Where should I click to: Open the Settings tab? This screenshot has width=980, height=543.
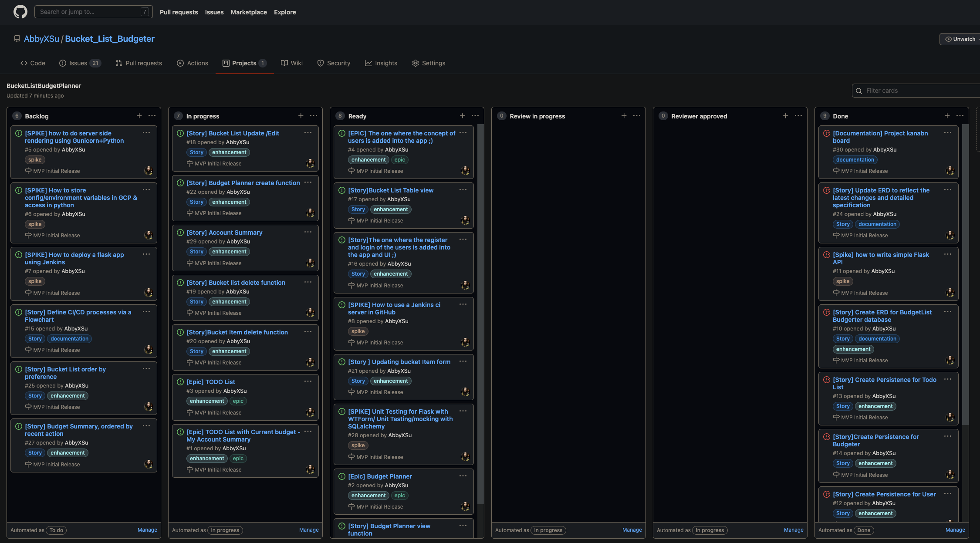tap(429, 63)
